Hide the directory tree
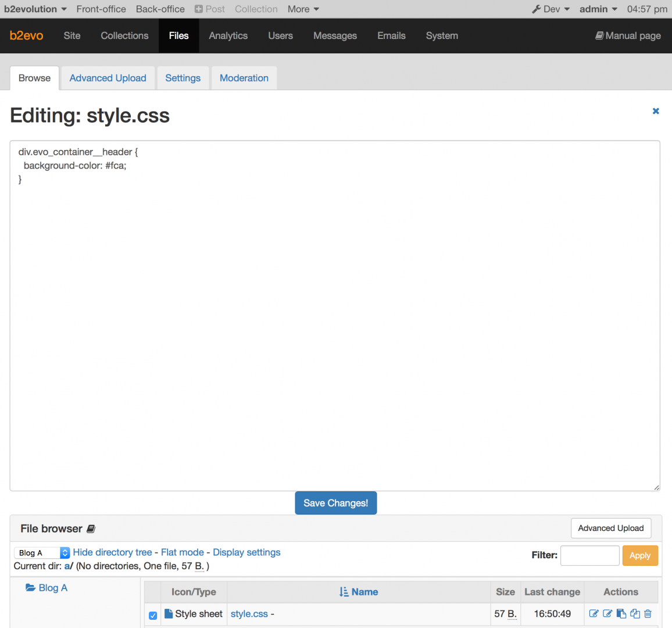 tap(112, 552)
